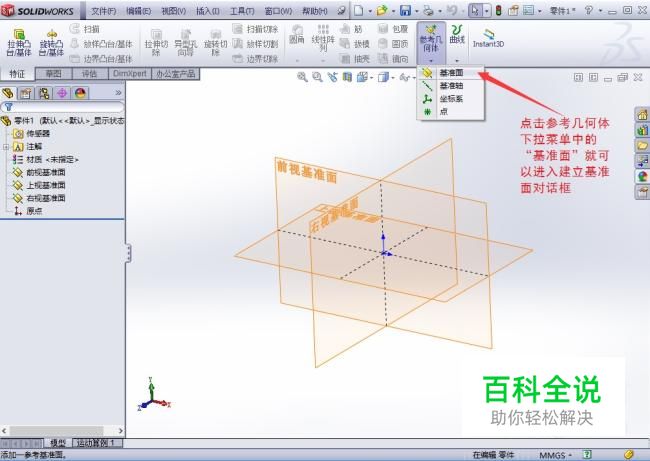Choose 扫描切除 swept cut

pyautogui.click(x=255, y=29)
